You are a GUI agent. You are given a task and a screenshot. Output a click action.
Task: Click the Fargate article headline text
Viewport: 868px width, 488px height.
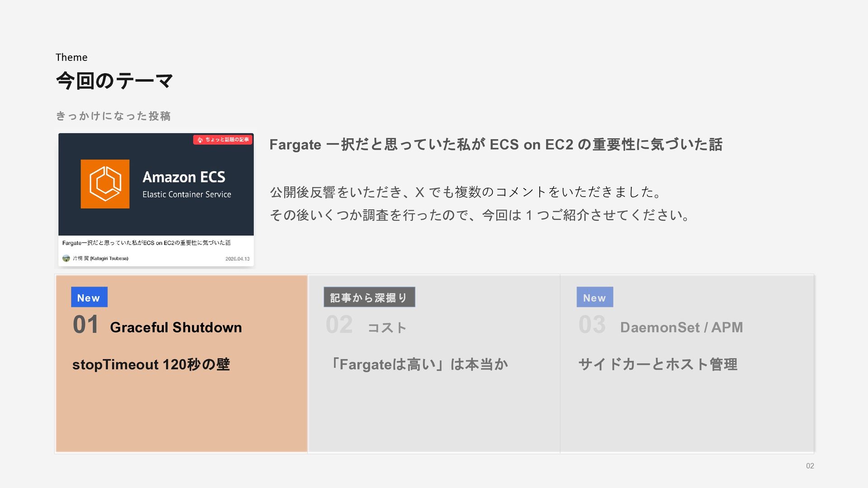[x=495, y=145]
